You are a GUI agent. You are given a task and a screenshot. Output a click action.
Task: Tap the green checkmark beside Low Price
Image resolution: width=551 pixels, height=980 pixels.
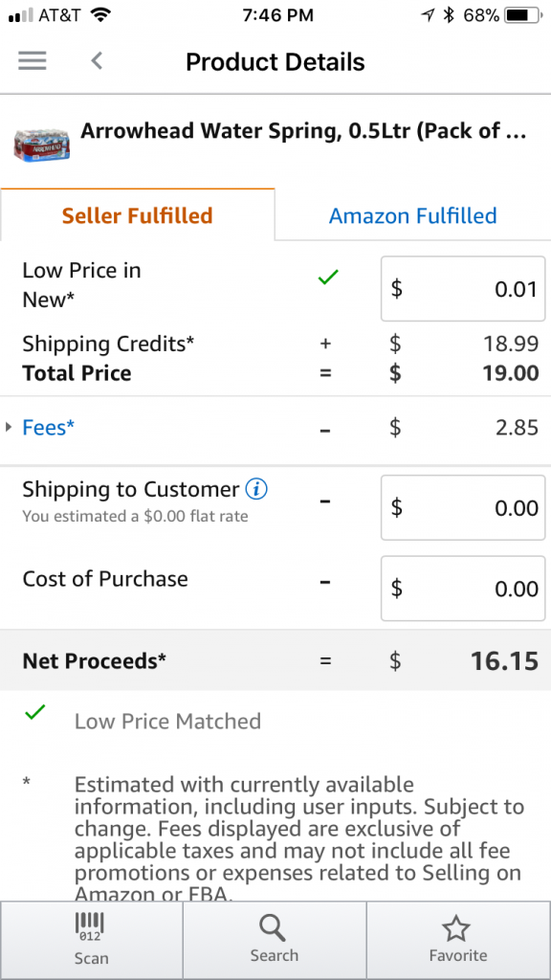pos(328,277)
